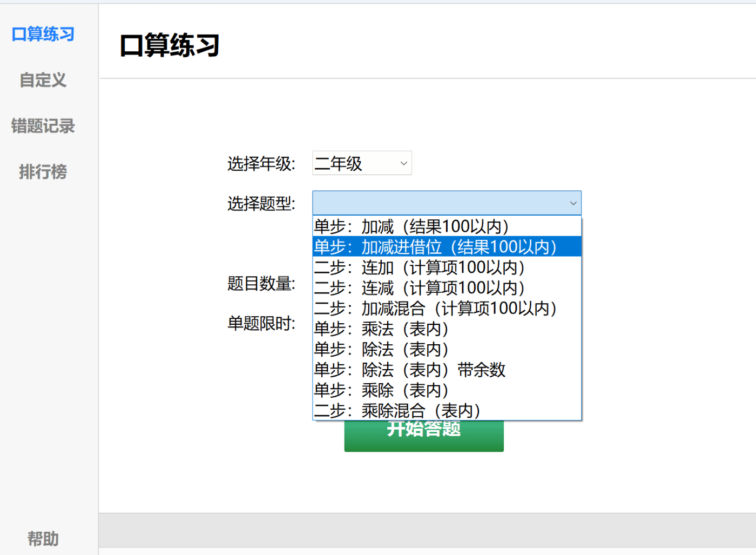Switch to the 自定义 sidebar tab
Screen dimensions: 756x555
pos(43,81)
